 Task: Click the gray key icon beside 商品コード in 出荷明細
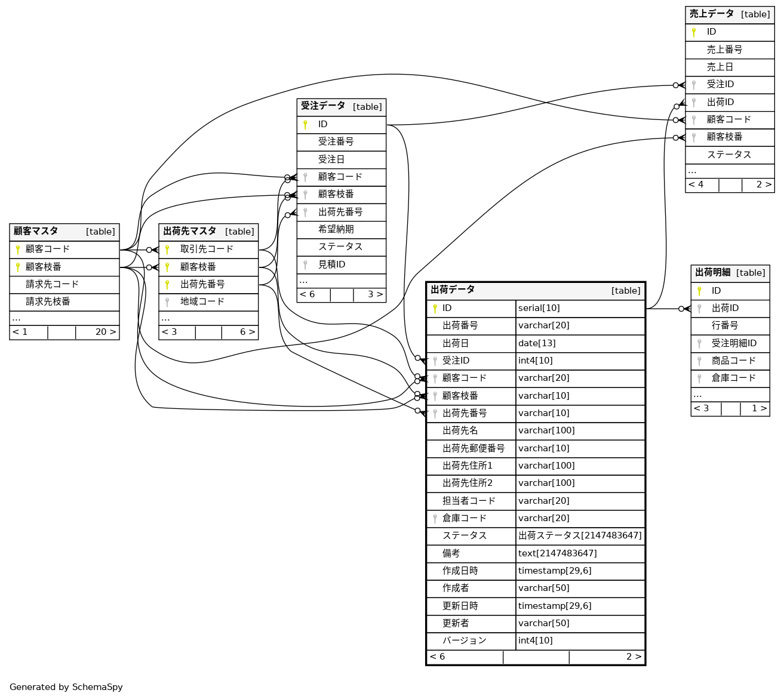click(x=699, y=361)
